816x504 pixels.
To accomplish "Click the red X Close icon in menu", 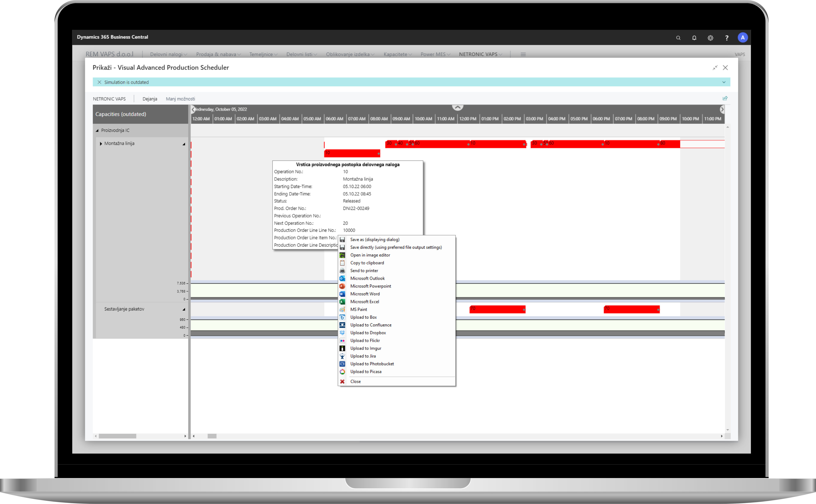I will pos(342,381).
